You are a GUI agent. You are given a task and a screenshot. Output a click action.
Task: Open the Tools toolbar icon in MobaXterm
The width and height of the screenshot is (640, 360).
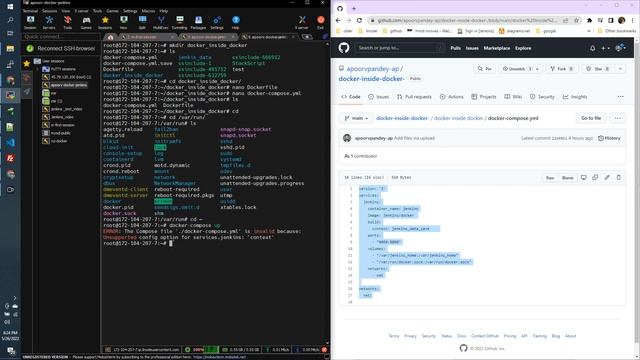pyautogui.click(x=68, y=22)
